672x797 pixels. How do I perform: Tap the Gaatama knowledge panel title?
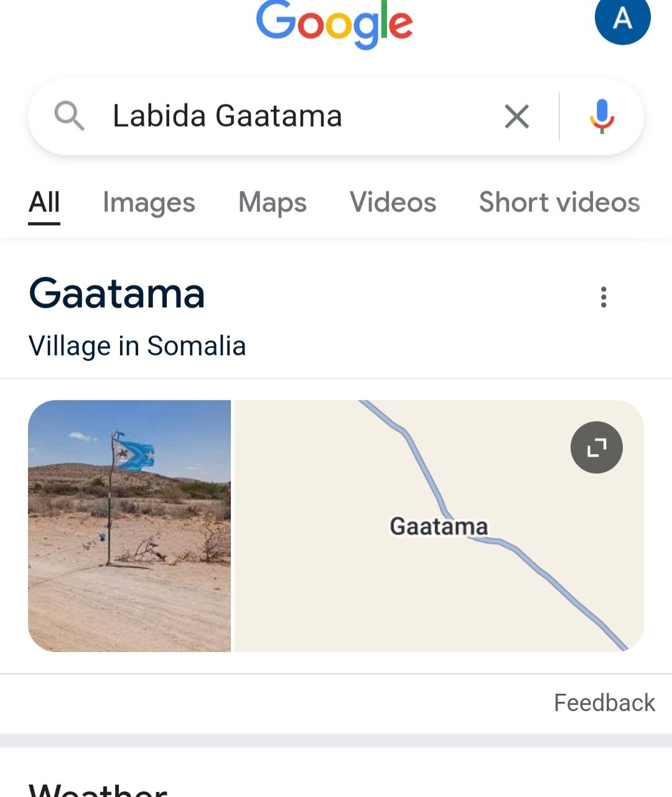coord(117,294)
